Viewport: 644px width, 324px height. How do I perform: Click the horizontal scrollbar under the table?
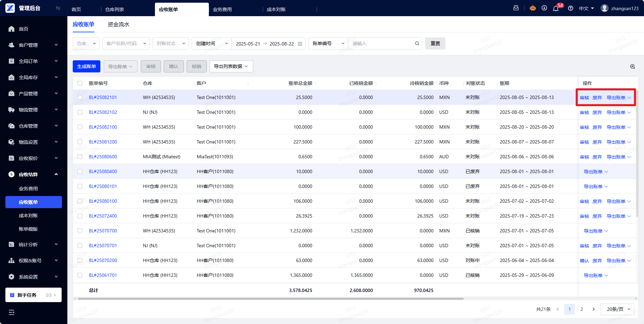coord(269,298)
